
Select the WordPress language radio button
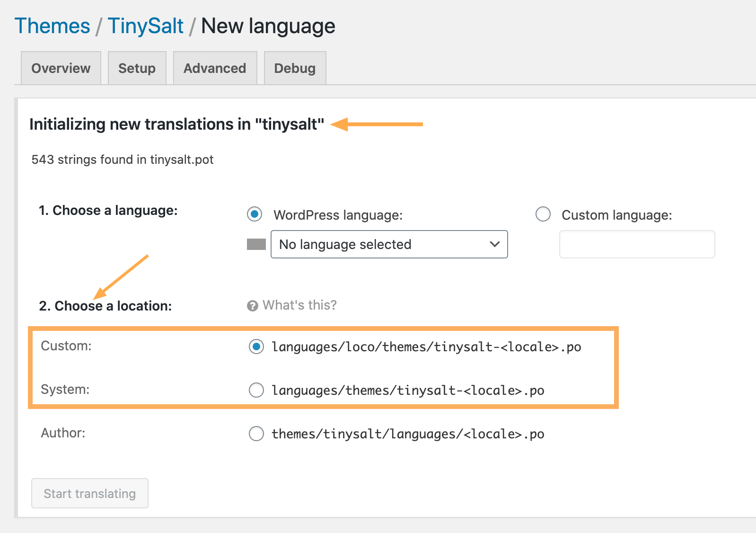click(x=255, y=214)
